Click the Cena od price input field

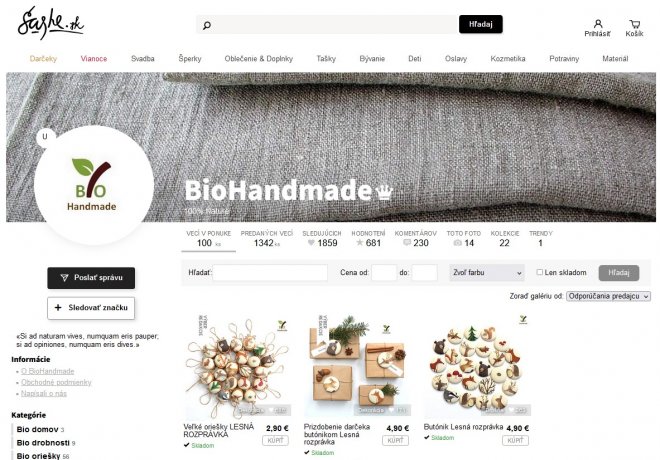click(x=384, y=273)
